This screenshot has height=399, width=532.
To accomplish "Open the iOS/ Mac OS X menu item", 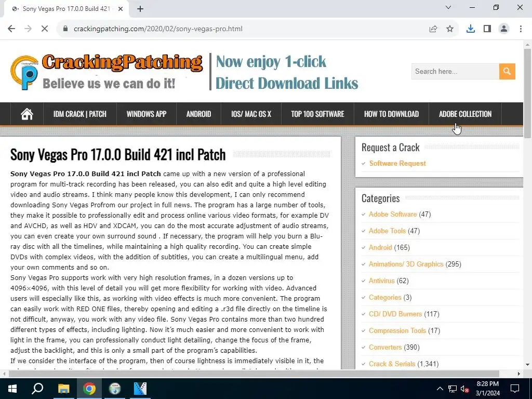I will click(251, 114).
